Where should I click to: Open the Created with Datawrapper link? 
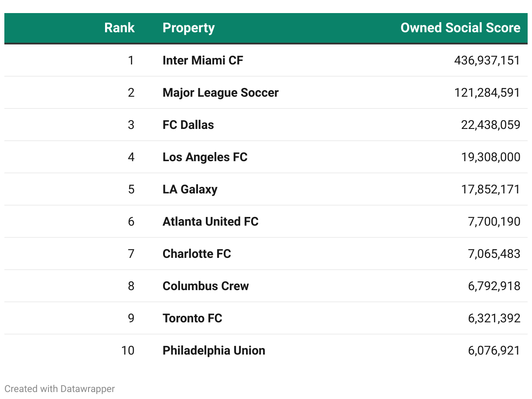[60, 389]
